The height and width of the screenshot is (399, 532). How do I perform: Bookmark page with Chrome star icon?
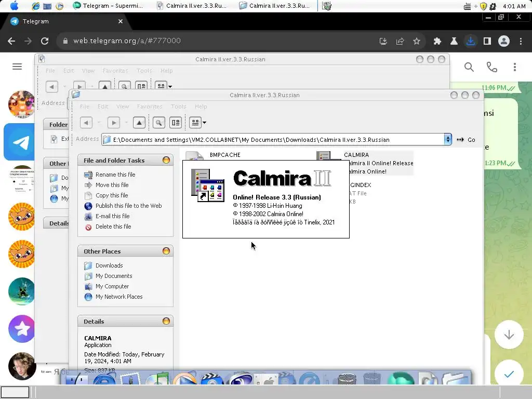click(x=417, y=41)
